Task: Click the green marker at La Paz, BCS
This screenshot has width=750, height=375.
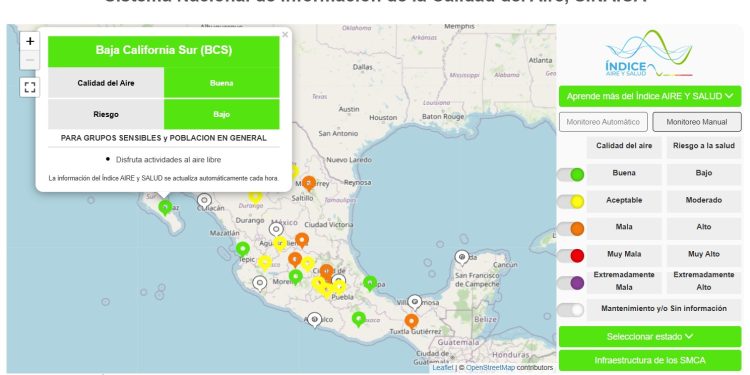Action: point(165,208)
